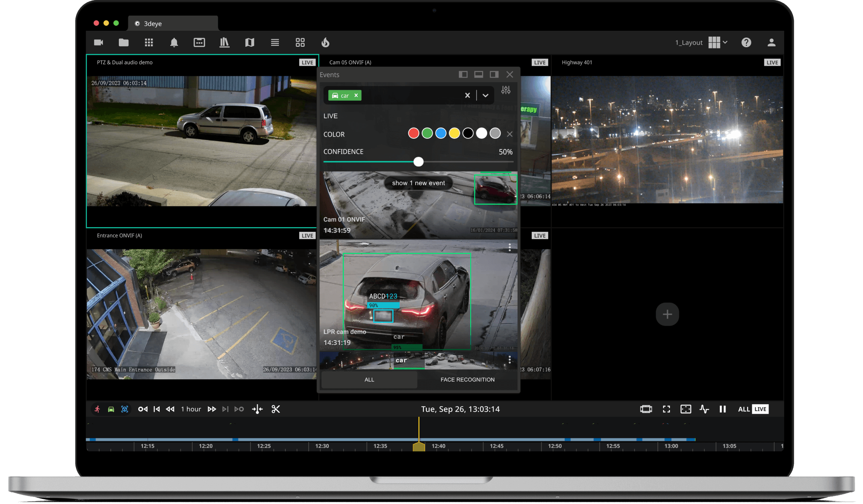The width and height of the screenshot is (863, 504).
Task: Open the map view icon
Action: 250,42
